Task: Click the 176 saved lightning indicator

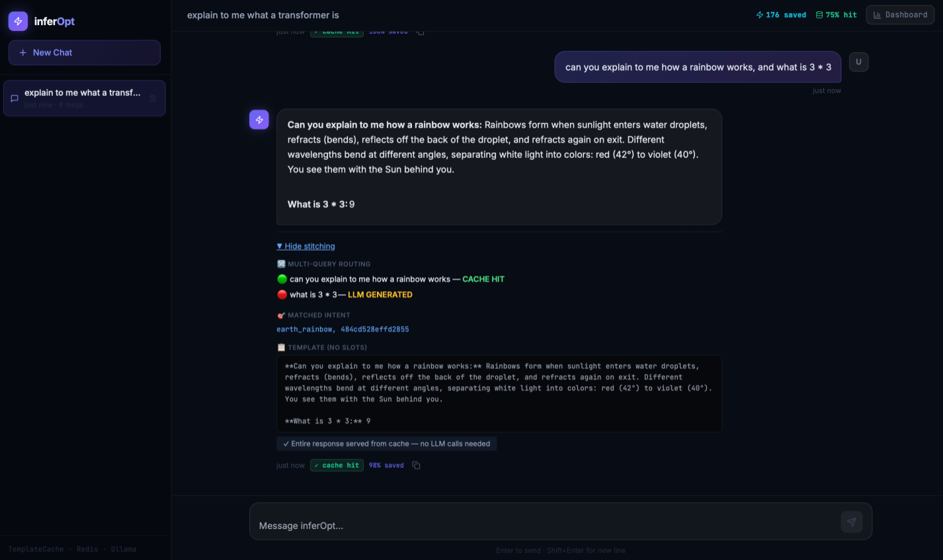Action: click(781, 15)
